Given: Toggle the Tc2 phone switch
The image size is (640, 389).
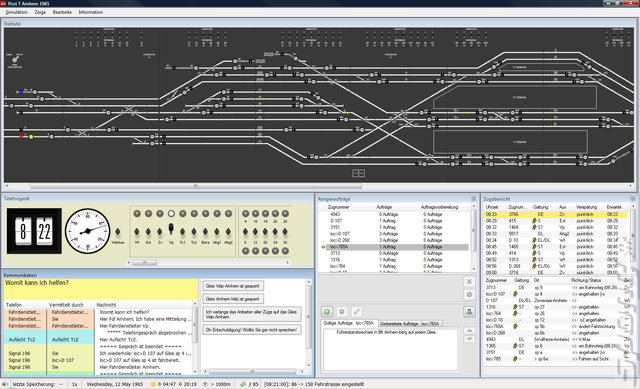Looking at the screenshot, I should click(x=194, y=232).
